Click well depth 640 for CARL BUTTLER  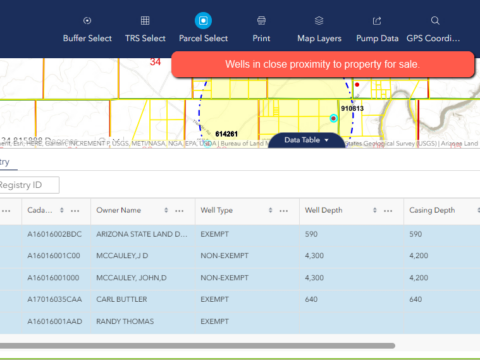tap(311, 299)
